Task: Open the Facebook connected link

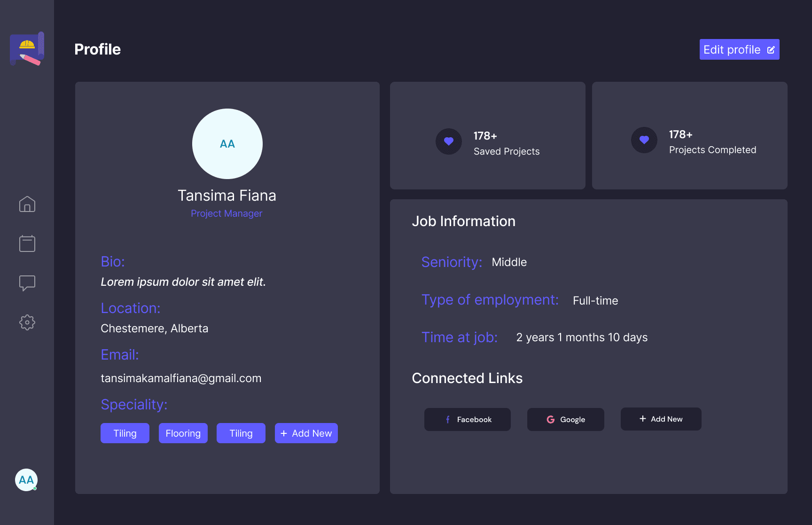Action: tap(468, 419)
